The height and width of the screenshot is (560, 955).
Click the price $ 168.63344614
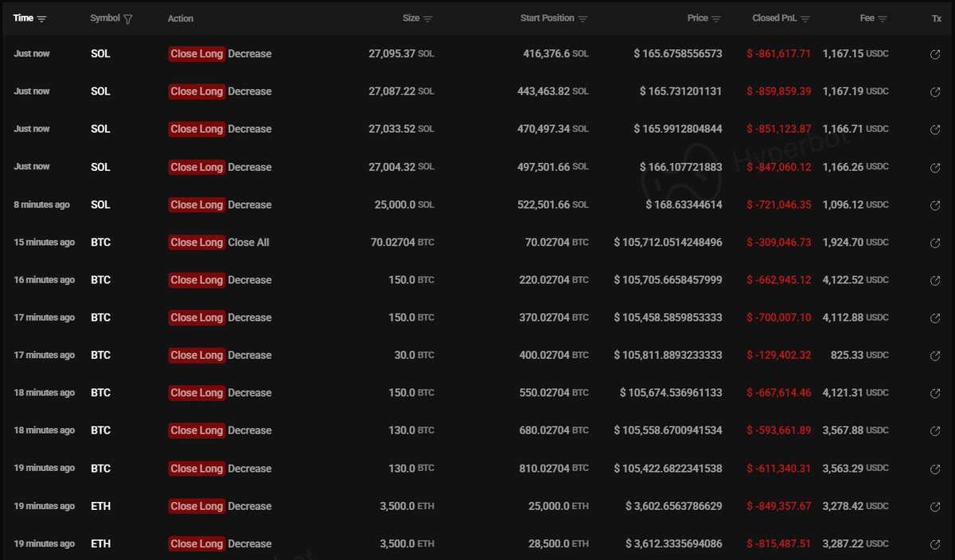[683, 204]
